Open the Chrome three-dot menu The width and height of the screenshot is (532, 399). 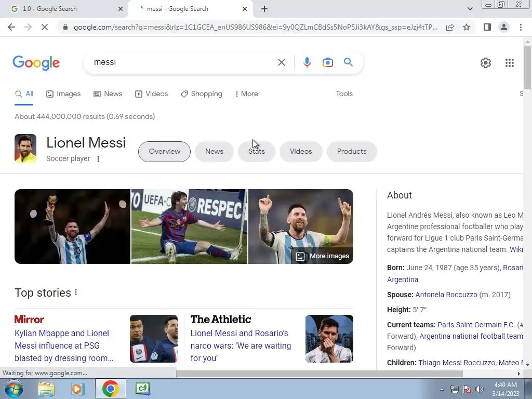(x=521, y=27)
